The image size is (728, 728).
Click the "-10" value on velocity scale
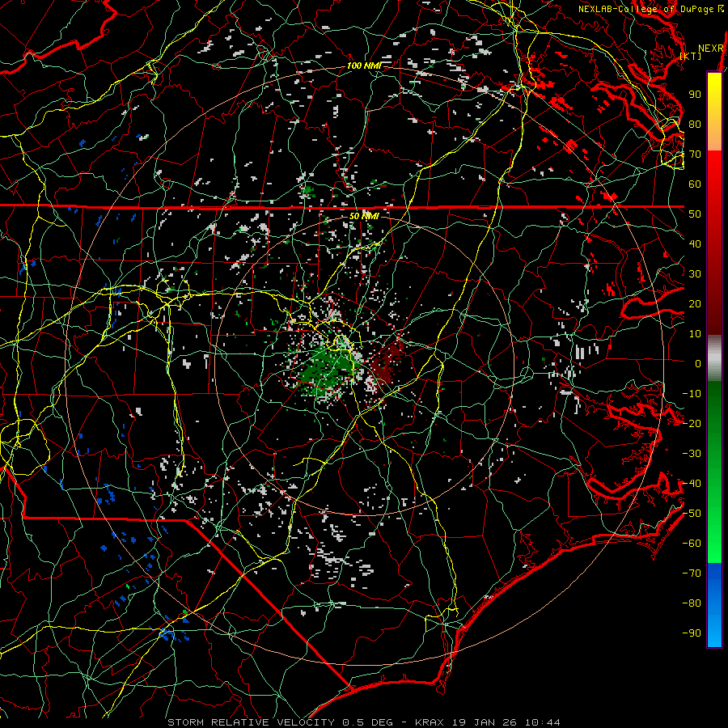pos(692,394)
